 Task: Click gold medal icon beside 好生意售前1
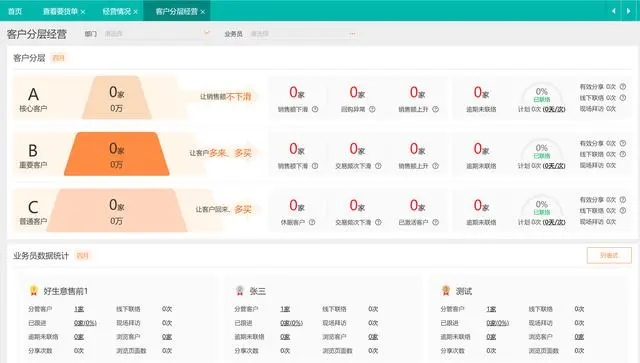34,290
